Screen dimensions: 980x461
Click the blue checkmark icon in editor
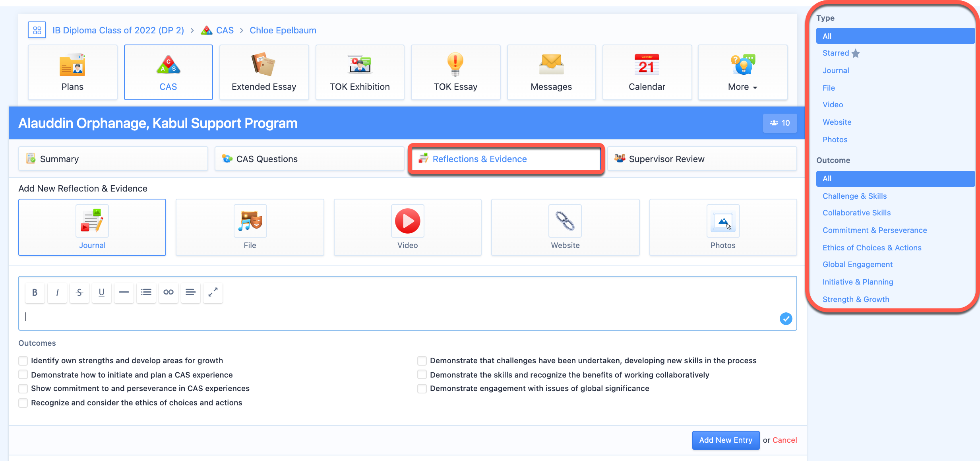(x=786, y=319)
